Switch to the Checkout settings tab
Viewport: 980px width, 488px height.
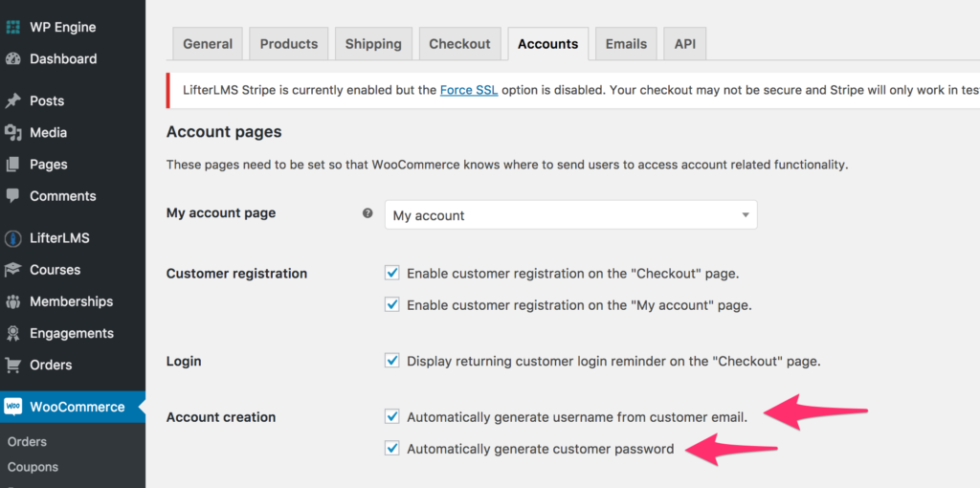[x=459, y=44]
